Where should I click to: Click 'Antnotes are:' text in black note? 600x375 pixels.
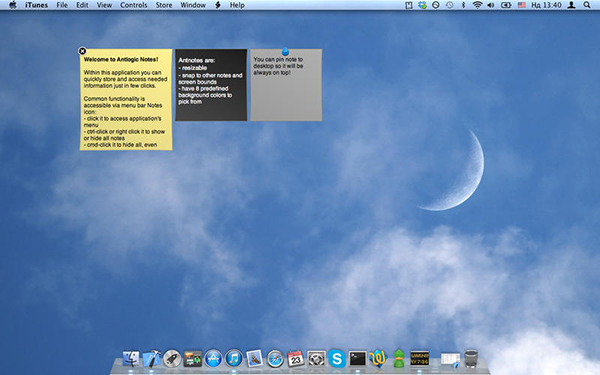[197, 60]
